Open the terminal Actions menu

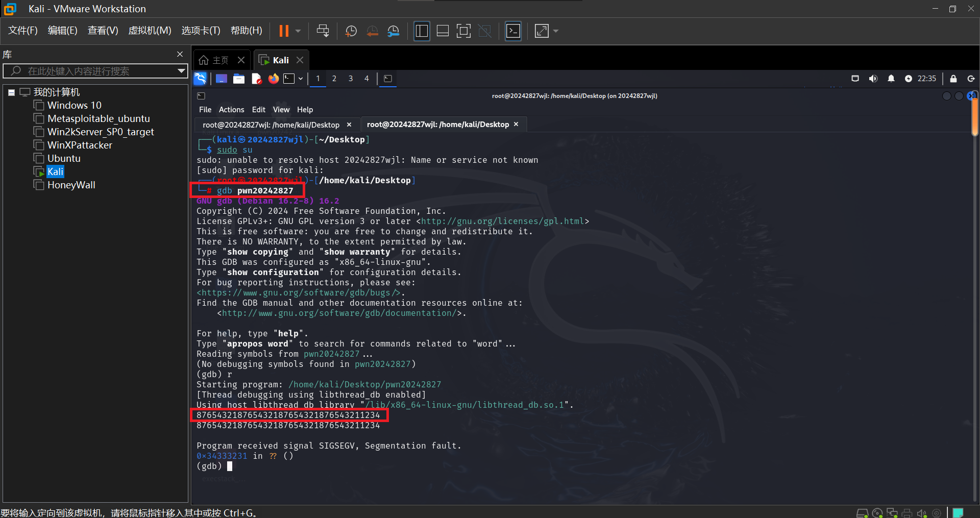pos(232,110)
